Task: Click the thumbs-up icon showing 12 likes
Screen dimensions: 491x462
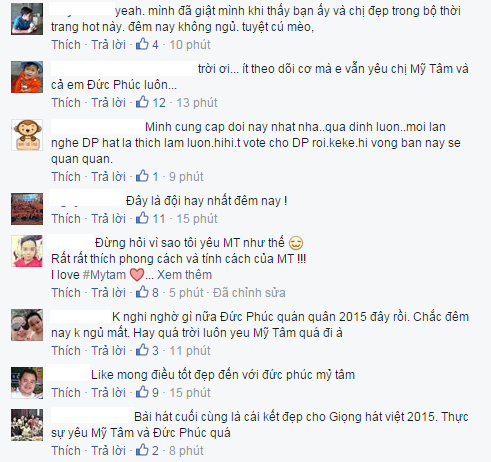Action: pyautogui.click(x=142, y=102)
